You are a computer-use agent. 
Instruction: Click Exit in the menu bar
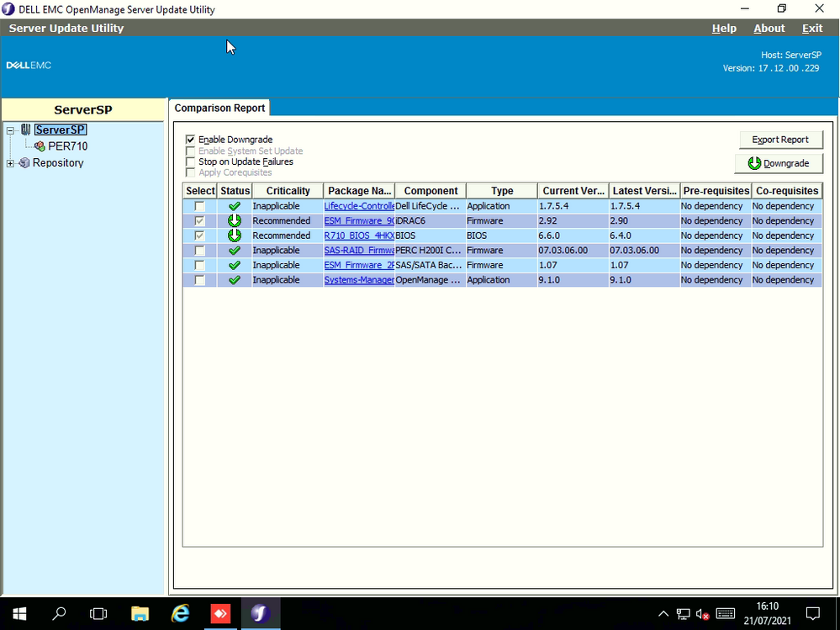(812, 29)
